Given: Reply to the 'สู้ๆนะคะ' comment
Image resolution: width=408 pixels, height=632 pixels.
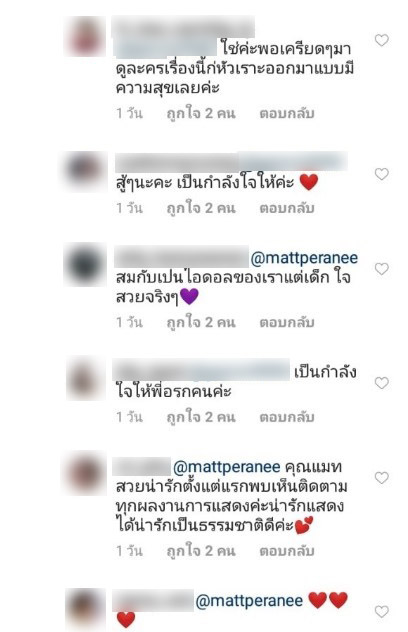Looking at the screenshot, I should pyautogui.click(x=287, y=208).
